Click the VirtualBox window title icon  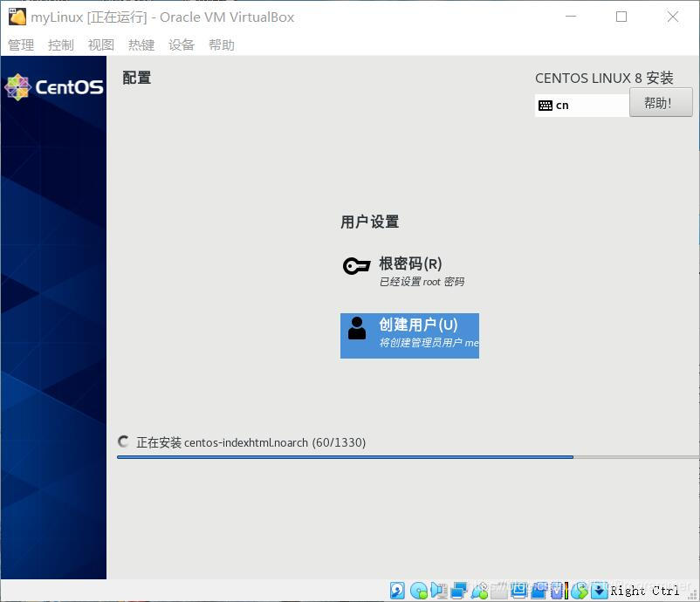pos(17,17)
